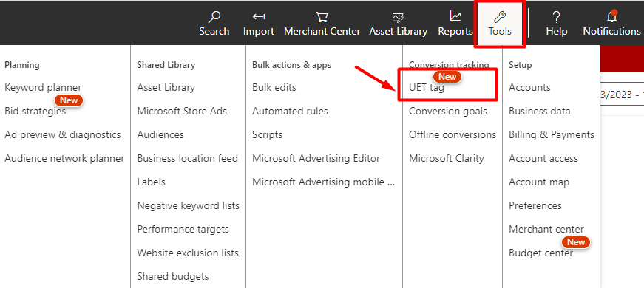The height and width of the screenshot is (288, 644).
Task: Open Website exclusion lists
Action: pyautogui.click(x=188, y=253)
